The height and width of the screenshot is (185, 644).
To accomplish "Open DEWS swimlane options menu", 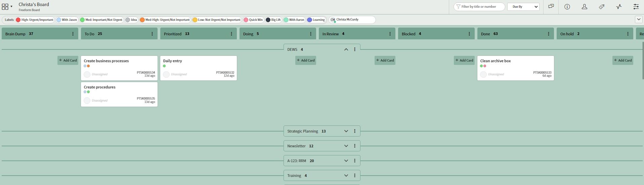I will tap(355, 49).
